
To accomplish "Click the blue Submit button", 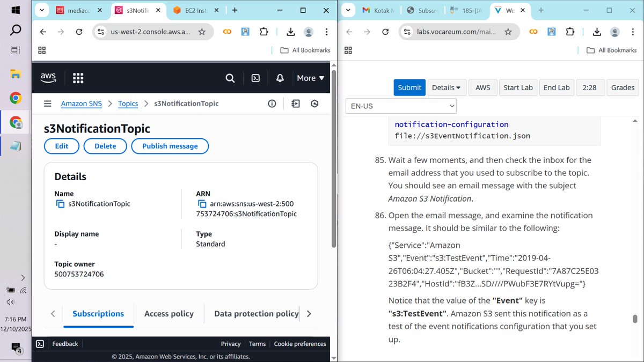I will [409, 87].
